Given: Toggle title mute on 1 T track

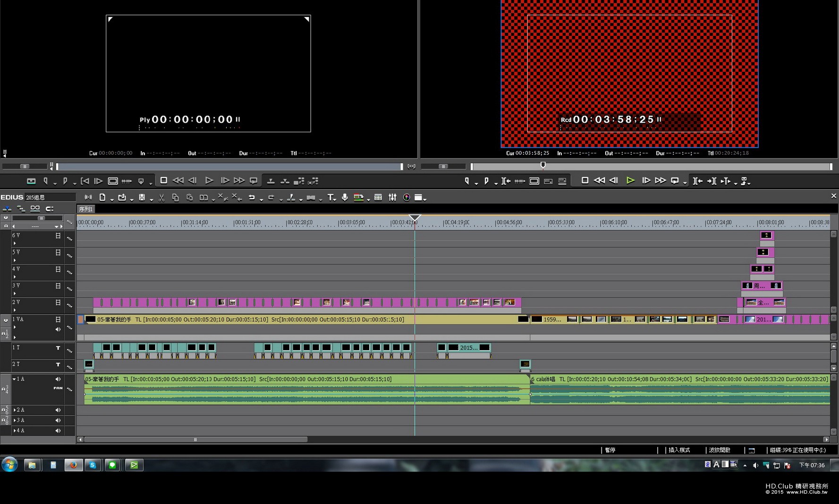Looking at the screenshot, I should coord(58,348).
